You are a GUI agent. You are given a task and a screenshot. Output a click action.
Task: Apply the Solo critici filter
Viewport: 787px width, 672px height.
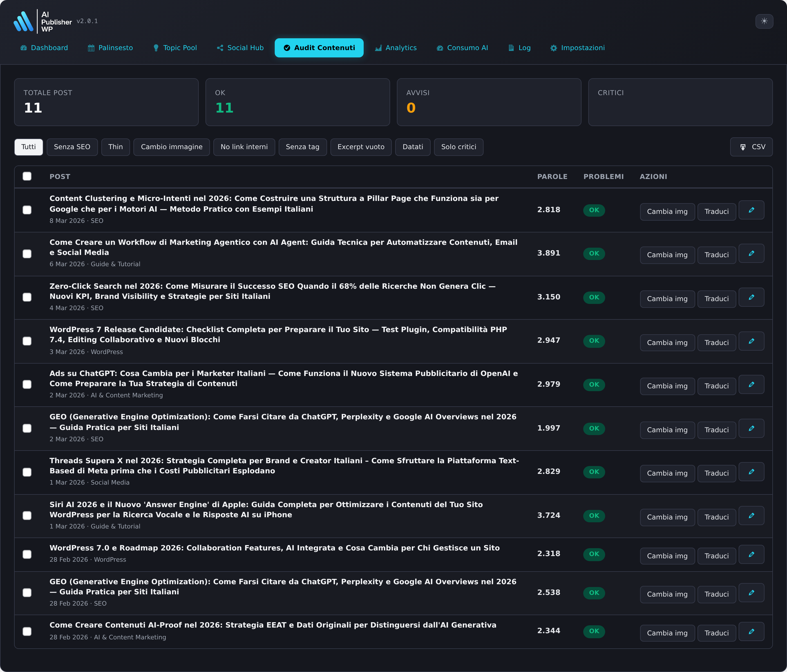tap(459, 147)
